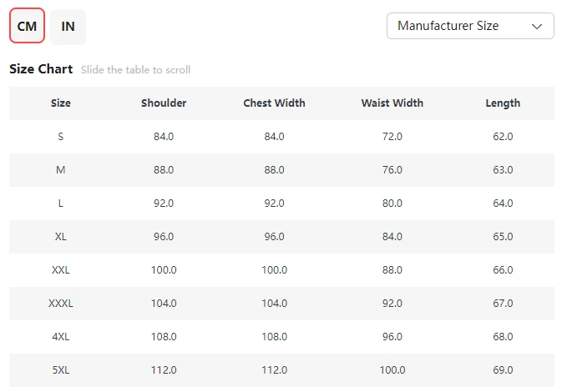
Task: Click the Chest Width column header
Action: pos(274,103)
